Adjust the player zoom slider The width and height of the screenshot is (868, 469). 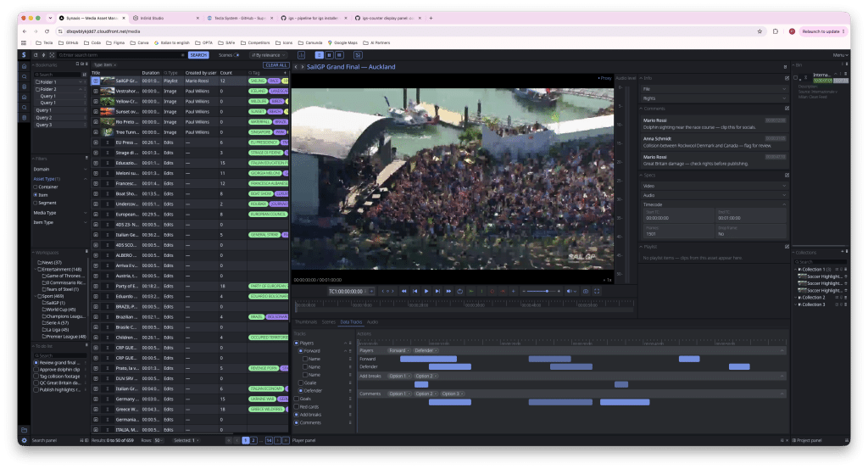click(542, 291)
